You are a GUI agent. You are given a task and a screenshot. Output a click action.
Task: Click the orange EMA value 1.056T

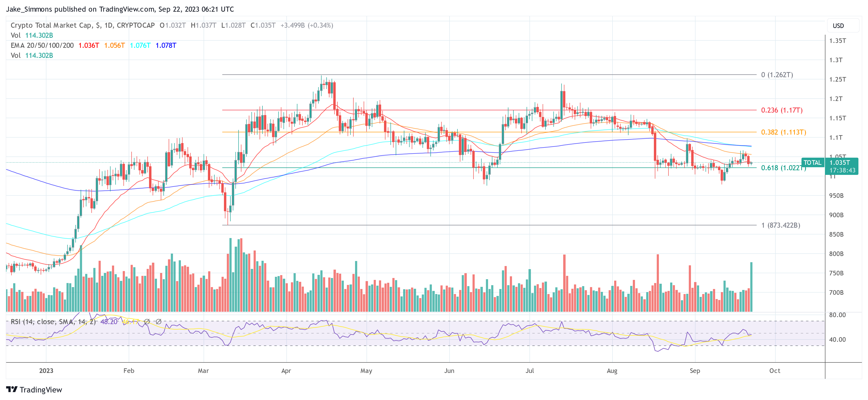(x=115, y=45)
